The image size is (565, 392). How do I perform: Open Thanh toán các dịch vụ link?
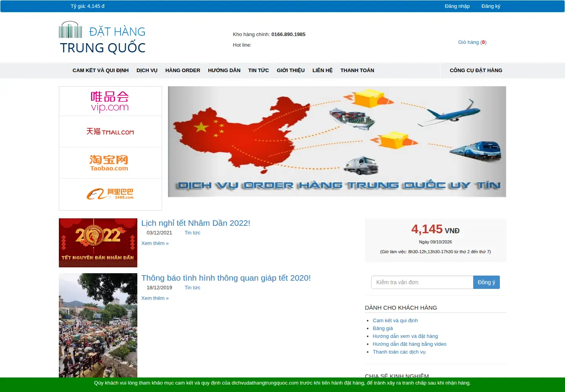tap(399, 352)
